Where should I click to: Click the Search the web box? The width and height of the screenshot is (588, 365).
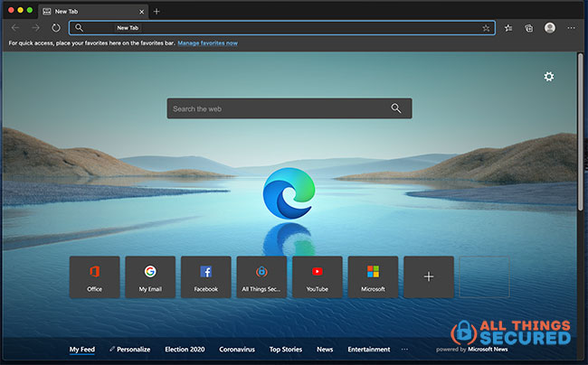point(289,108)
